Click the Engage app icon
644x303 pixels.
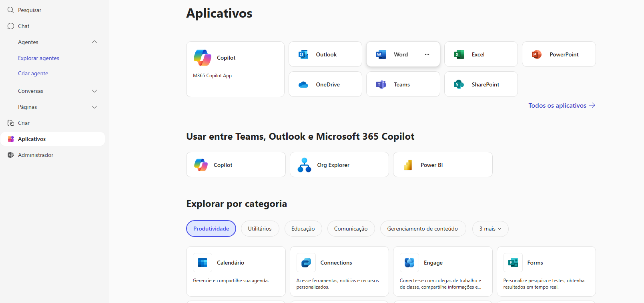coord(409,263)
